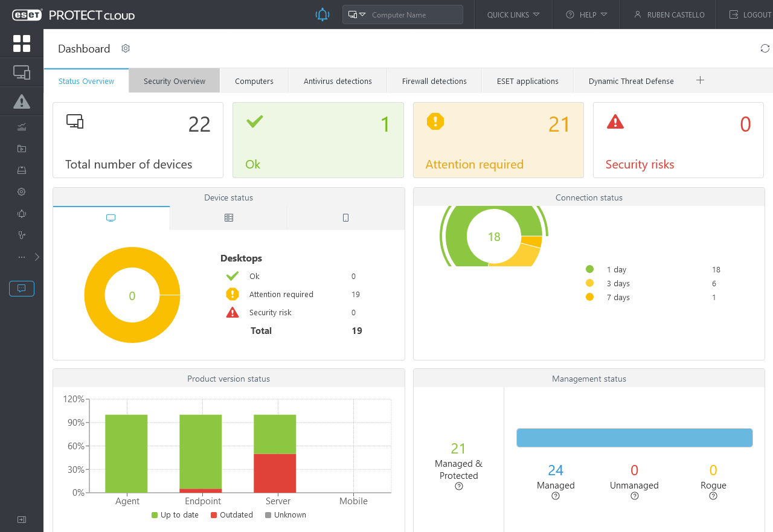Switch Device status to desktops tab icon

pos(111,218)
